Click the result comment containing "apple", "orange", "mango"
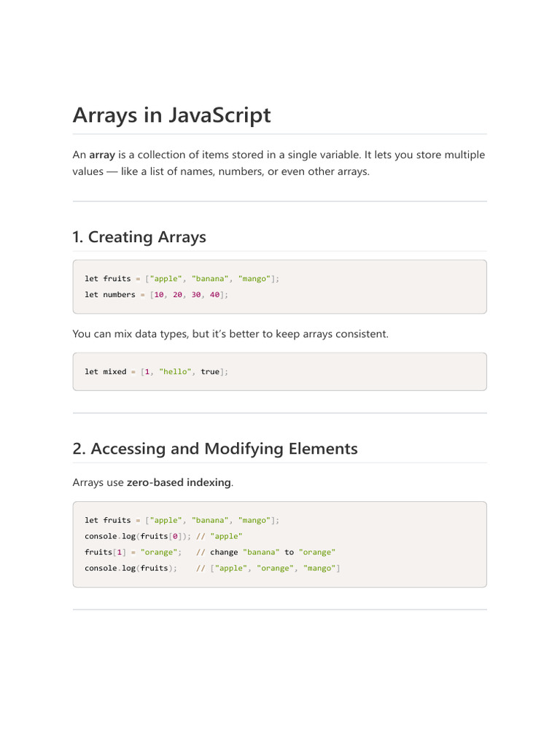Screen dimensions: 560x747 (x=268, y=568)
